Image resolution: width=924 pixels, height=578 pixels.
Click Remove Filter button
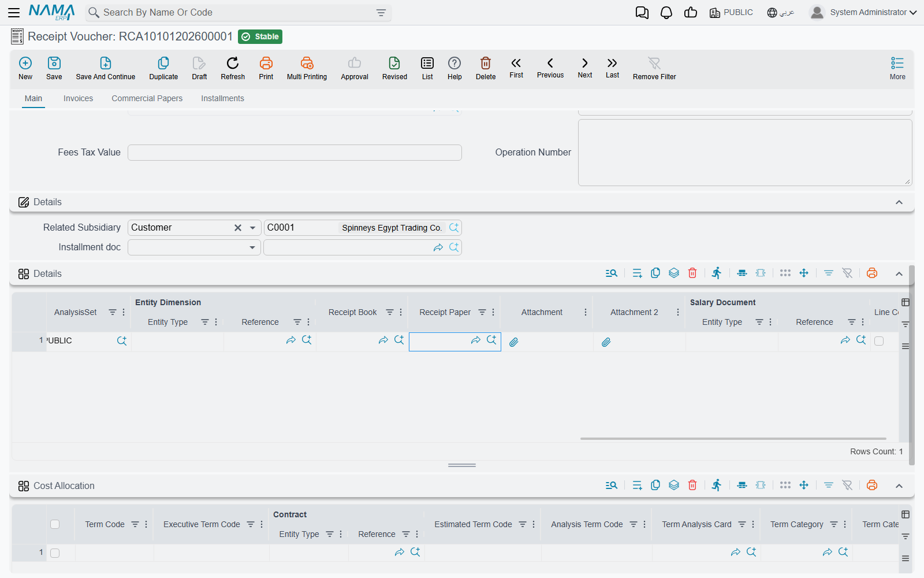pyautogui.click(x=654, y=68)
